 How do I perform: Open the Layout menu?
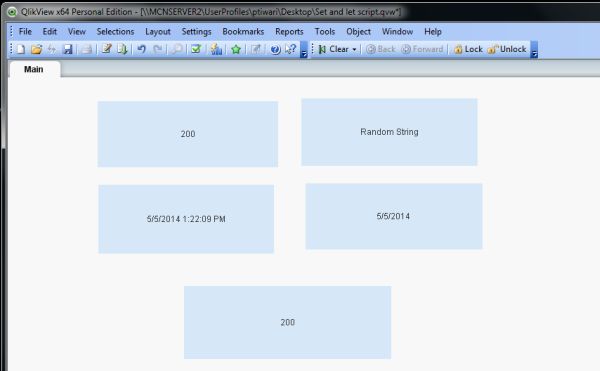[x=158, y=31]
